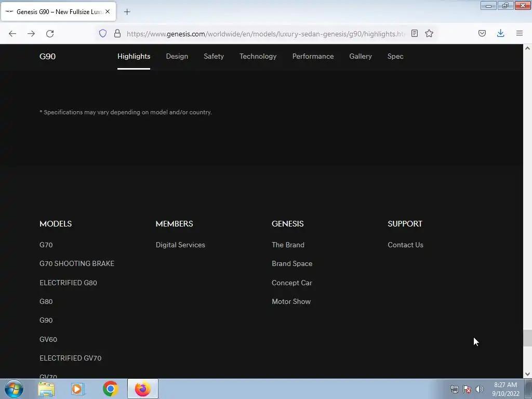The height and width of the screenshot is (399, 532).
Task: Reload the current page
Action: [50, 34]
